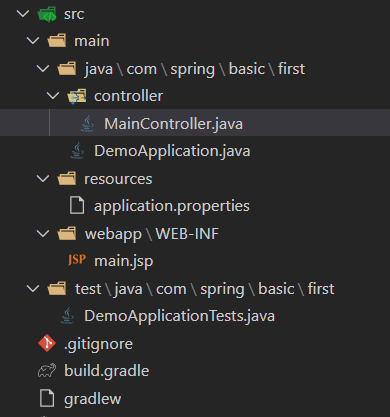Open MainController.java

tap(173, 124)
